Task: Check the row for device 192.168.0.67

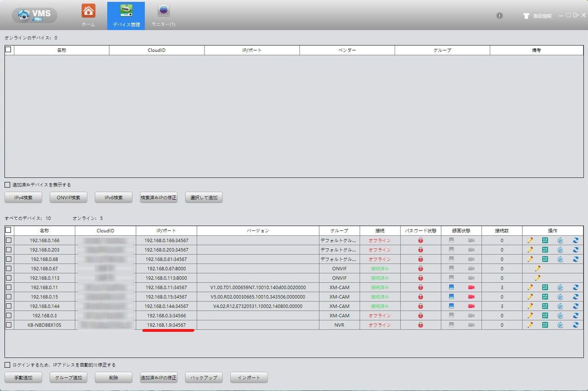Action: (8, 268)
